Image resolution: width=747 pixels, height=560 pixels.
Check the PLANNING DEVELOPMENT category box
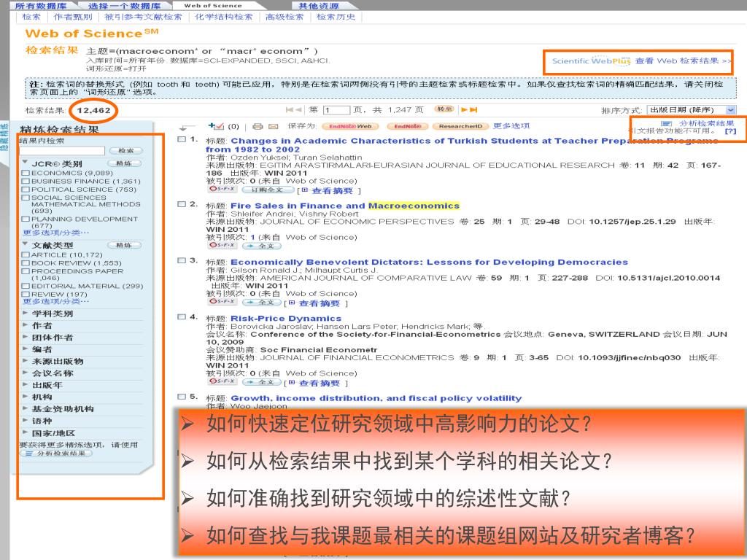(x=26, y=219)
